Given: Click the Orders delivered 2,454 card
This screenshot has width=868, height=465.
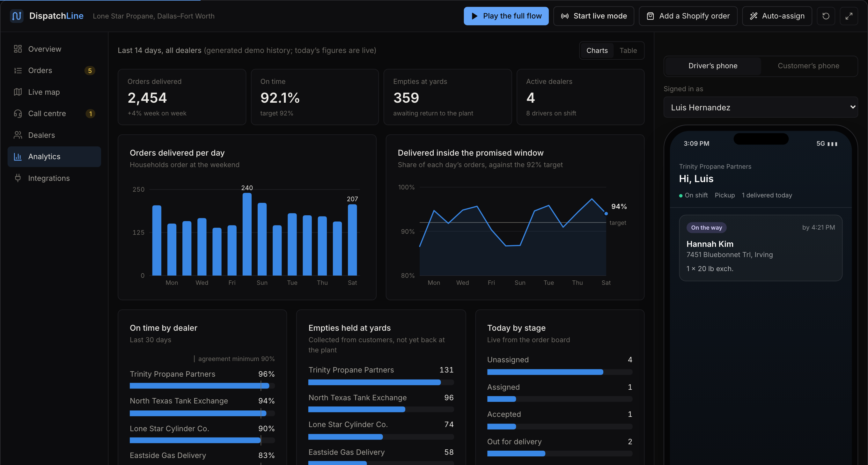Looking at the screenshot, I should 182,97.
